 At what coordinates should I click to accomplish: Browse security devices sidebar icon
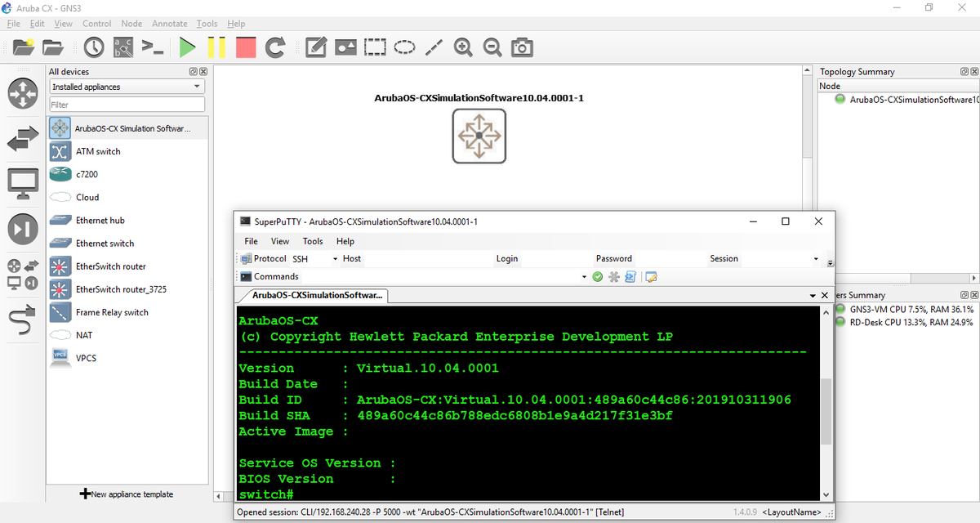coord(23,229)
